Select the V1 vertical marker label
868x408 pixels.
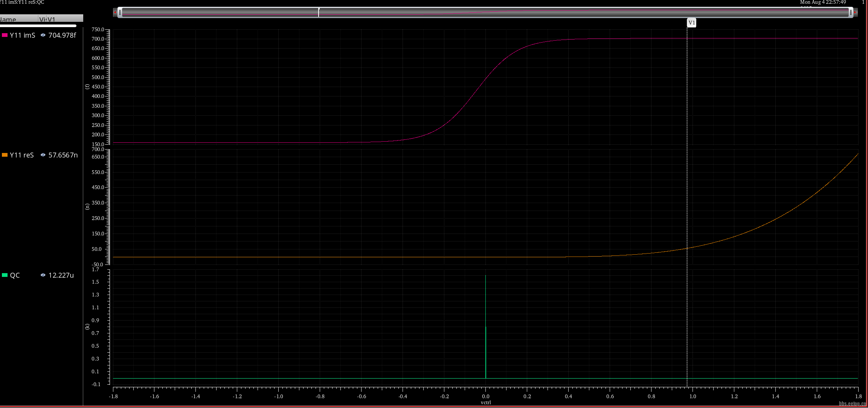pos(692,23)
